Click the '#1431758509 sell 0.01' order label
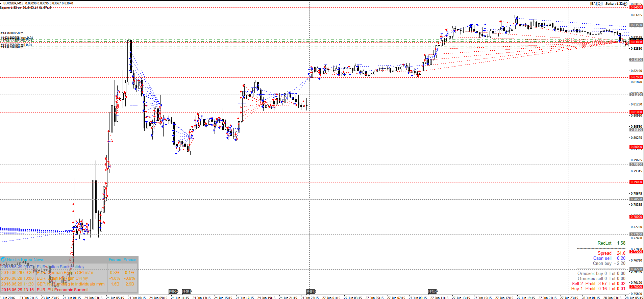The width and height of the screenshot is (644, 299). pos(17,45)
